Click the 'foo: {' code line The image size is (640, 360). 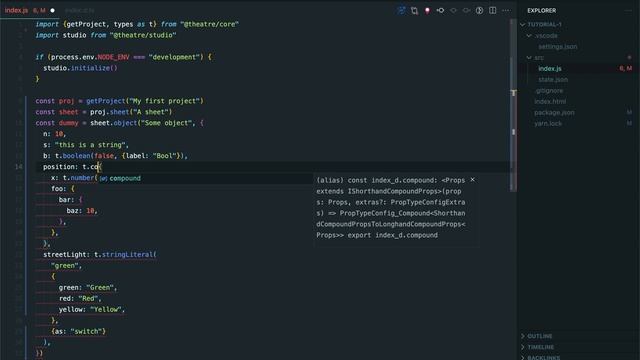point(62,189)
